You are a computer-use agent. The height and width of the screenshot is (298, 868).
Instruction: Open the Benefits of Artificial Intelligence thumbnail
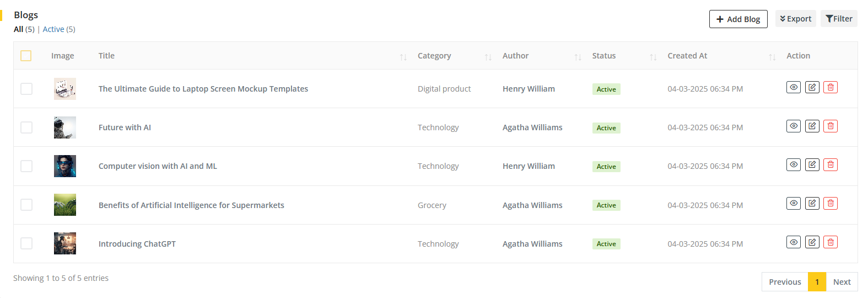tap(65, 205)
